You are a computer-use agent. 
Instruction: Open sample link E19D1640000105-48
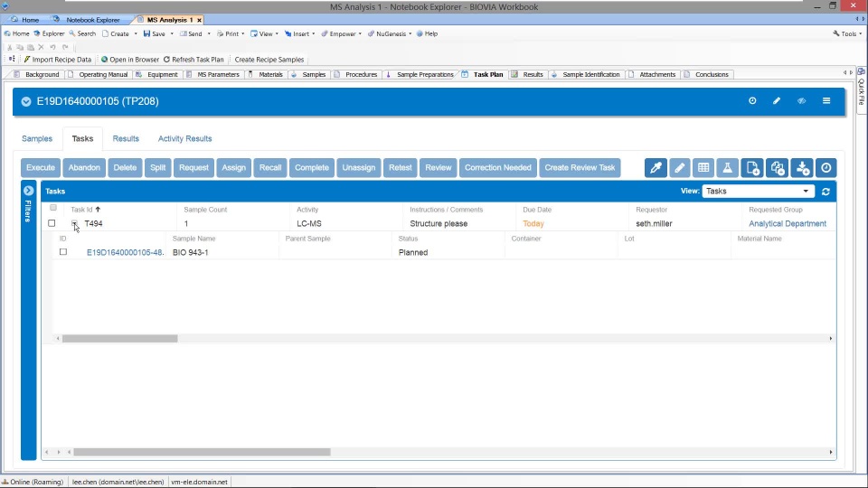[125, 252]
